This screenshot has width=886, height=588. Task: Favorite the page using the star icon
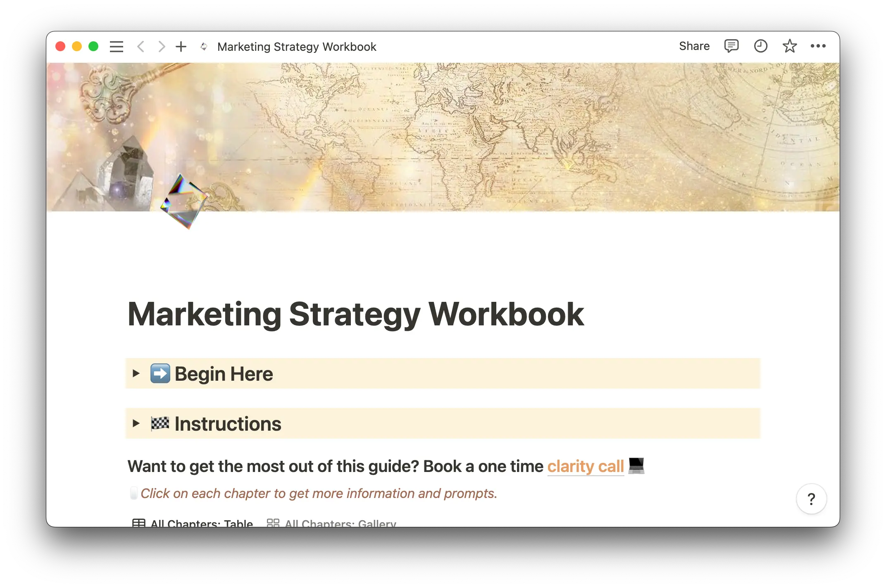790,46
